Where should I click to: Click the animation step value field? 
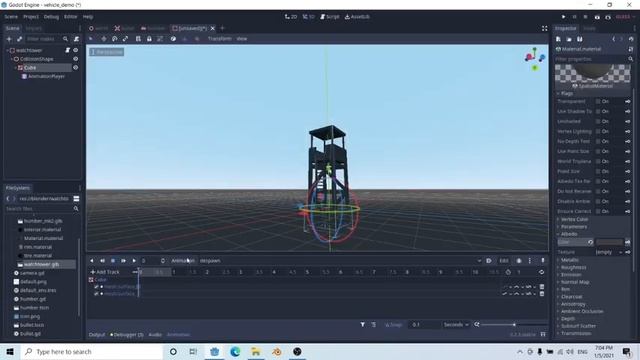click(424, 325)
